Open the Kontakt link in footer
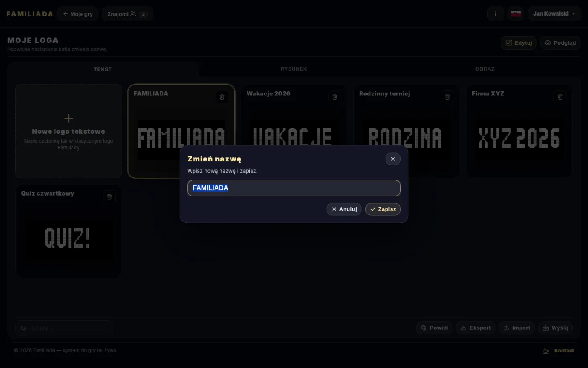This screenshot has height=368, width=588. pyautogui.click(x=564, y=351)
